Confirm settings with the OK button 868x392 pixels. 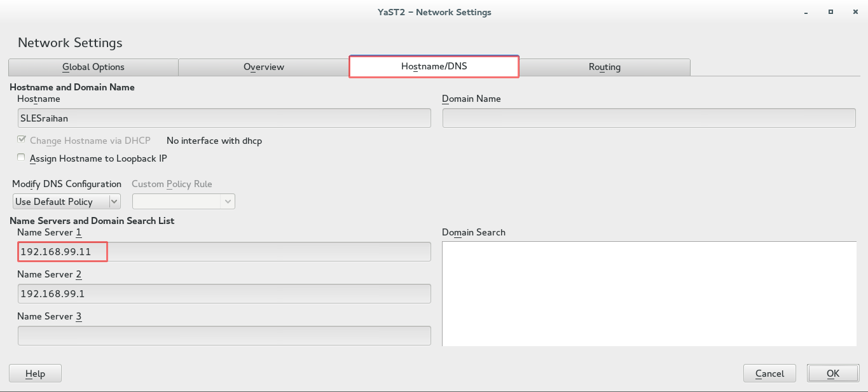pyautogui.click(x=833, y=374)
